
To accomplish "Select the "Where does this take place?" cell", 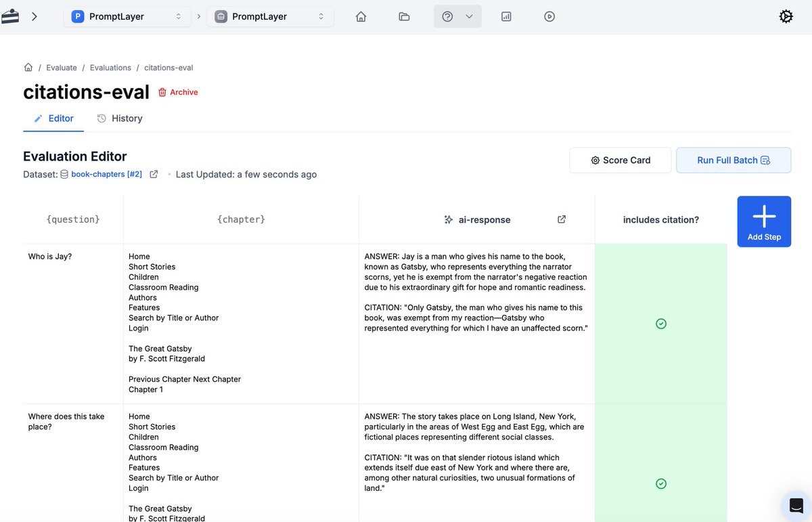I will point(73,463).
